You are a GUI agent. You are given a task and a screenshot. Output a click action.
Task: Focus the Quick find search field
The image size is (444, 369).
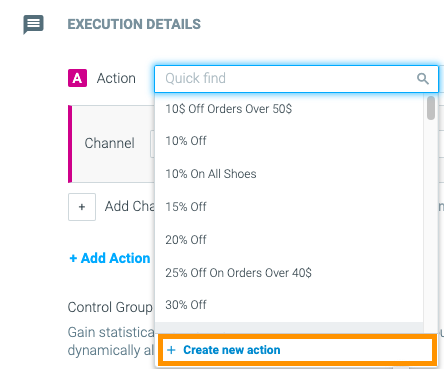pyautogui.click(x=296, y=79)
